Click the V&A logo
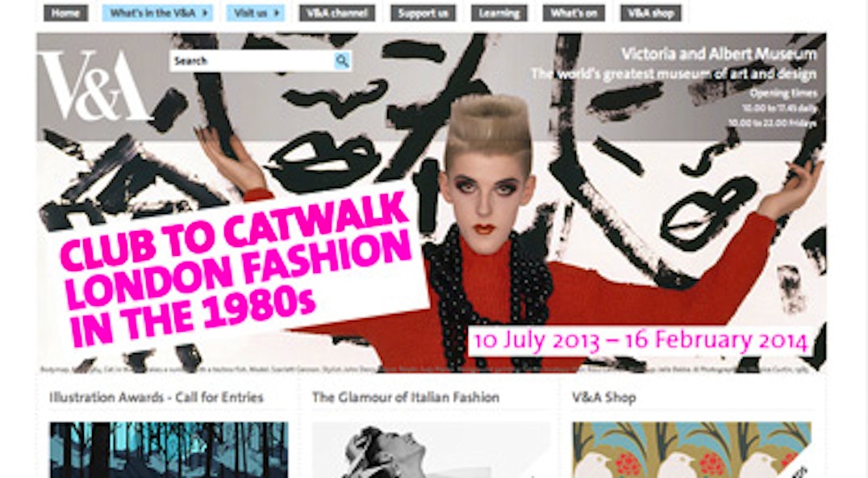The height and width of the screenshot is (478, 868). point(93,86)
